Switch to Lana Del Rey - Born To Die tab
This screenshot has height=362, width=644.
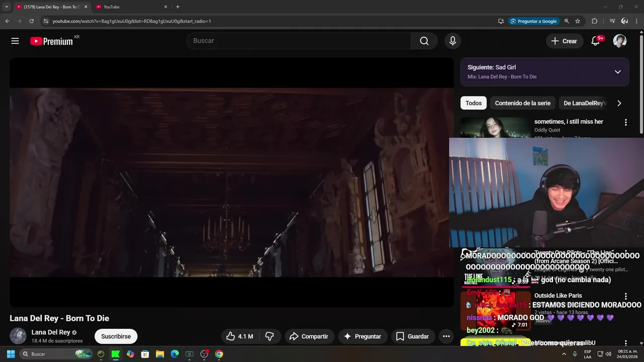click(x=52, y=7)
